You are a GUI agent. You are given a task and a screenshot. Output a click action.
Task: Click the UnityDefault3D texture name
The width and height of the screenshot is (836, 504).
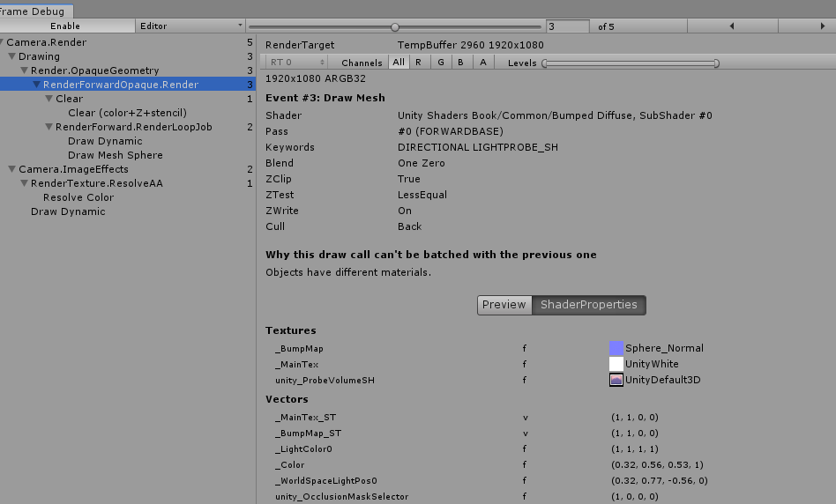pyautogui.click(x=663, y=380)
